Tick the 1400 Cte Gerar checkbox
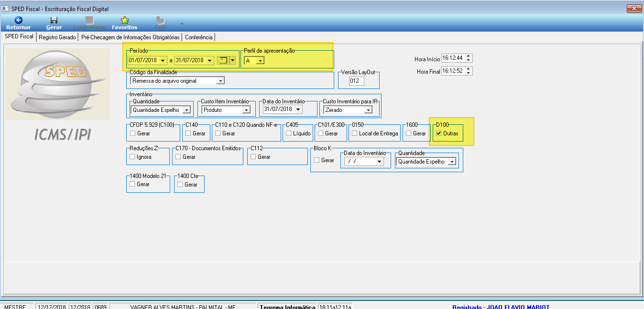This screenshot has height=309, width=644. (180, 184)
